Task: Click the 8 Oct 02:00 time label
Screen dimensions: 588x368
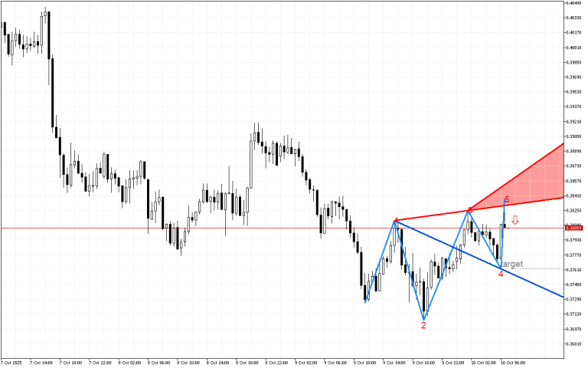Action: pyautogui.click(x=129, y=361)
